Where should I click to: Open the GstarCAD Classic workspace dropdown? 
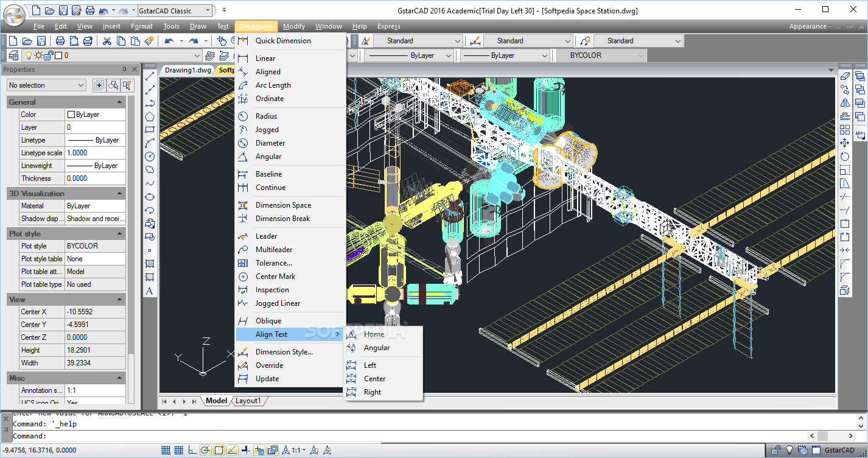pos(175,10)
